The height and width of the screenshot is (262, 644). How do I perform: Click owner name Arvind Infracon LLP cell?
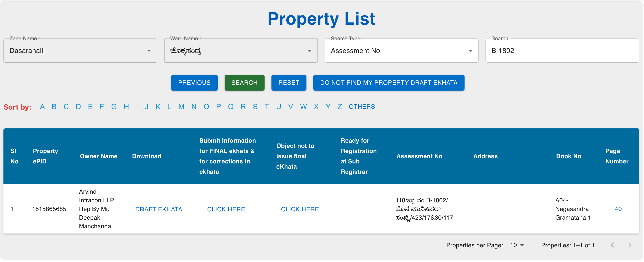[x=96, y=209]
